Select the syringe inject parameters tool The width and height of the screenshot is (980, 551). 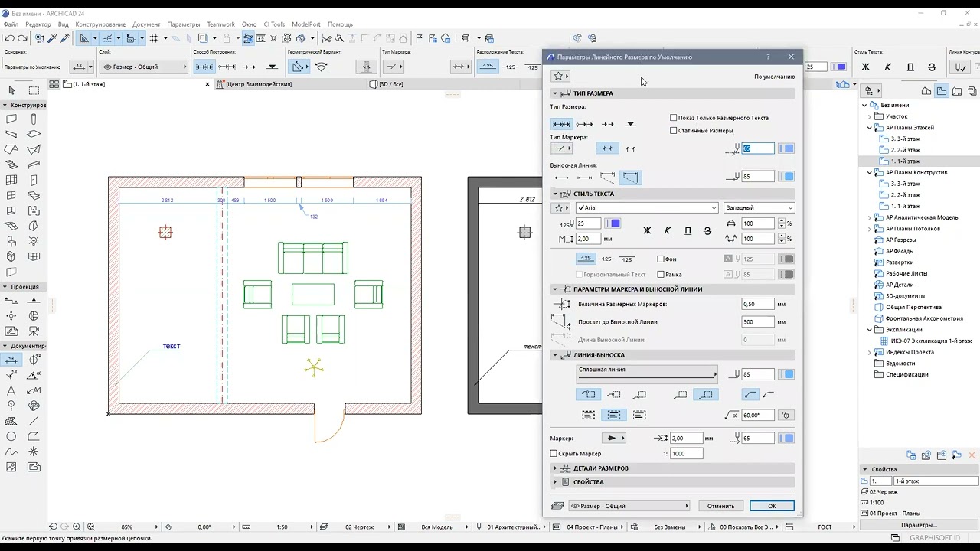64,37
